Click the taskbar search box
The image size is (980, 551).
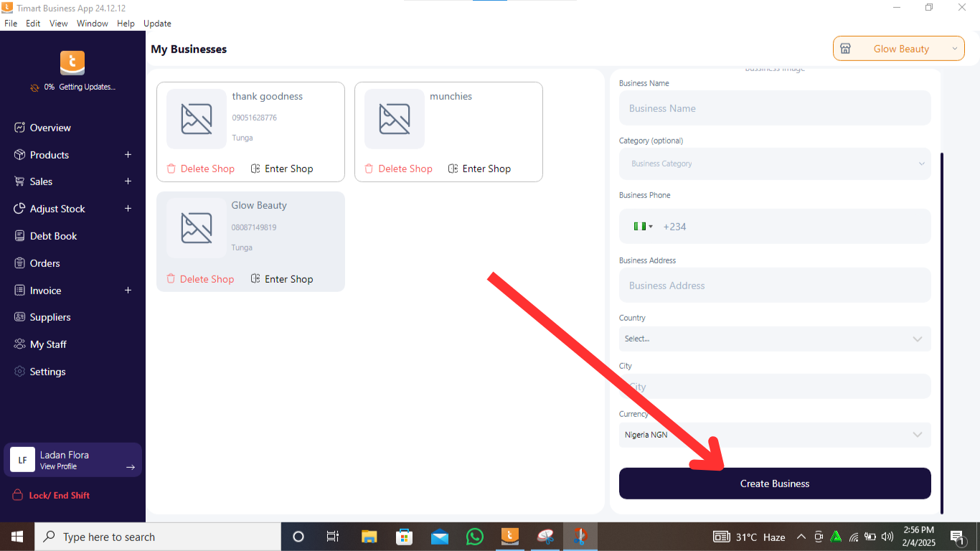click(157, 537)
